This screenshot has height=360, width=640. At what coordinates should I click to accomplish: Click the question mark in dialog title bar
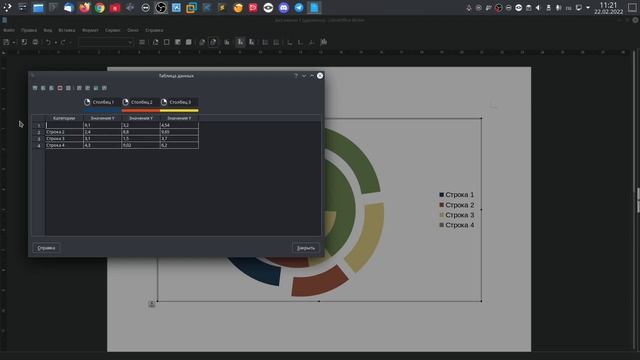pyautogui.click(x=296, y=76)
